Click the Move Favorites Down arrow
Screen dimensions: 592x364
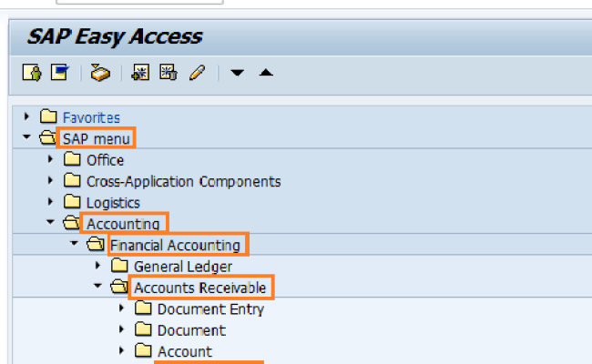(238, 73)
